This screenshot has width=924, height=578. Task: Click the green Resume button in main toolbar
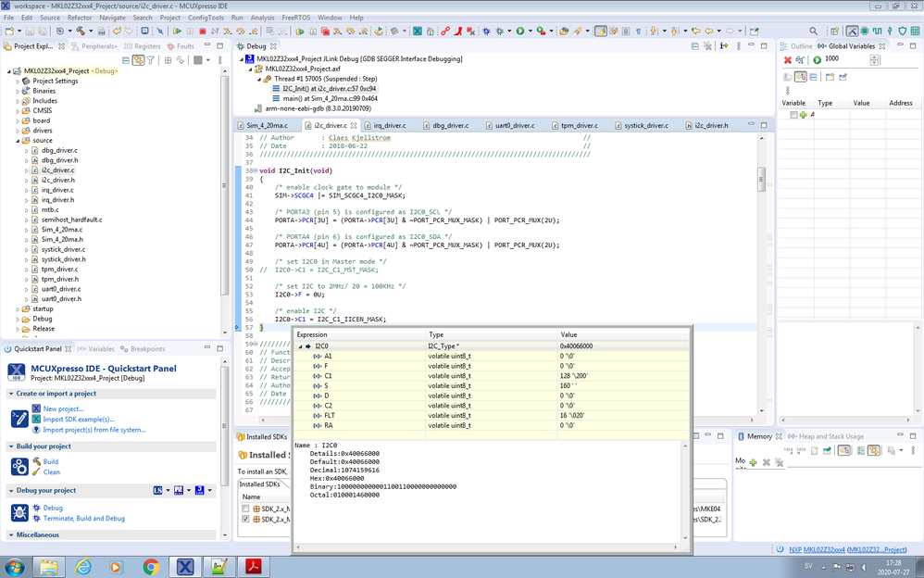(177, 31)
